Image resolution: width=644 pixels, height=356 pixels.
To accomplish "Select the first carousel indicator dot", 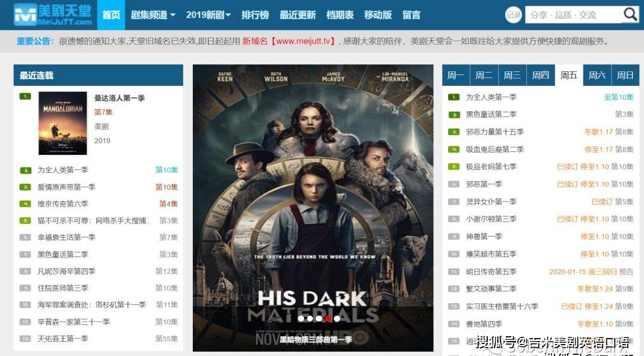I will (301, 319).
